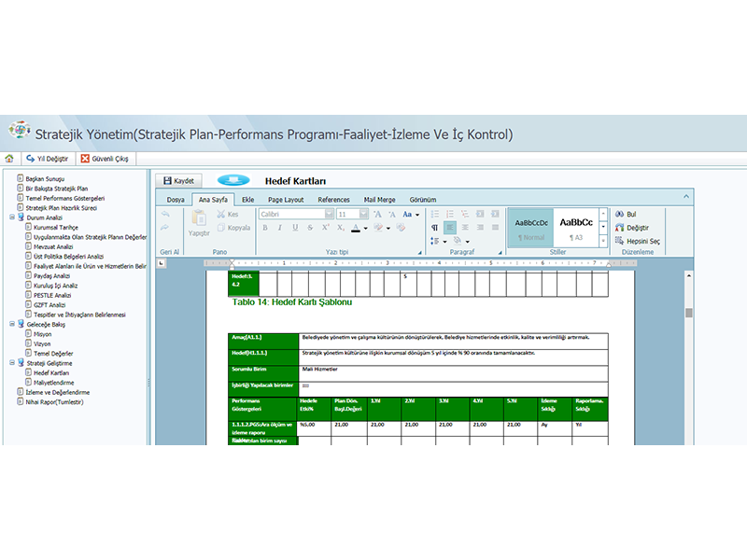This screenshot has height=560, width=747.
Task: Click the Hepsini Seç select all icon
Action: point(619,241)
